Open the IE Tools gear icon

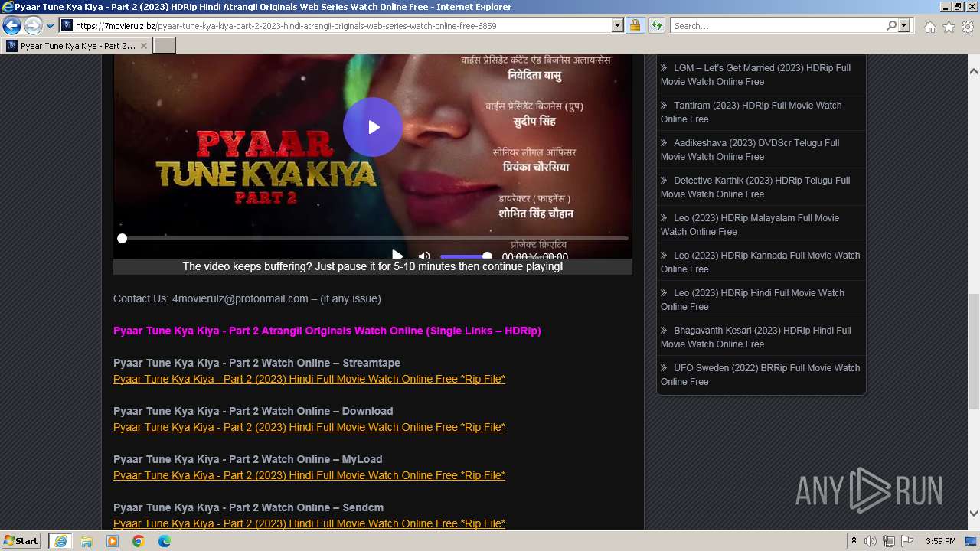pyautogui.click(x=968, y=27)
